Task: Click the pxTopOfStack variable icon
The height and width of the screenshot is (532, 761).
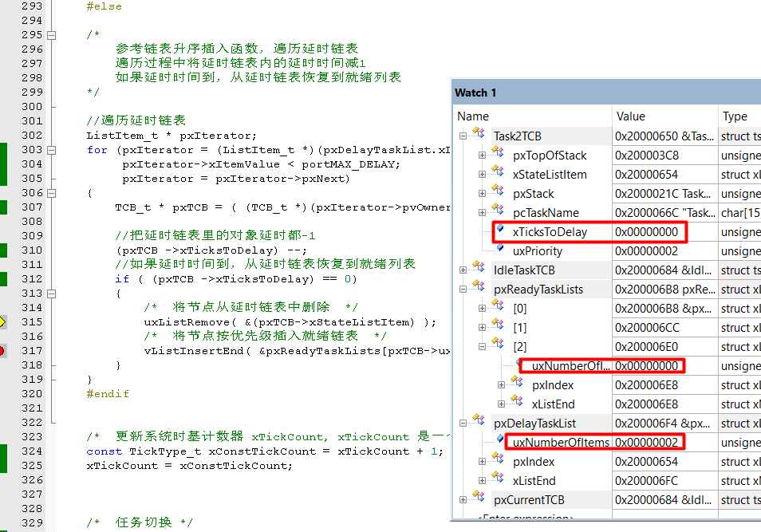Action: point(498,152)
